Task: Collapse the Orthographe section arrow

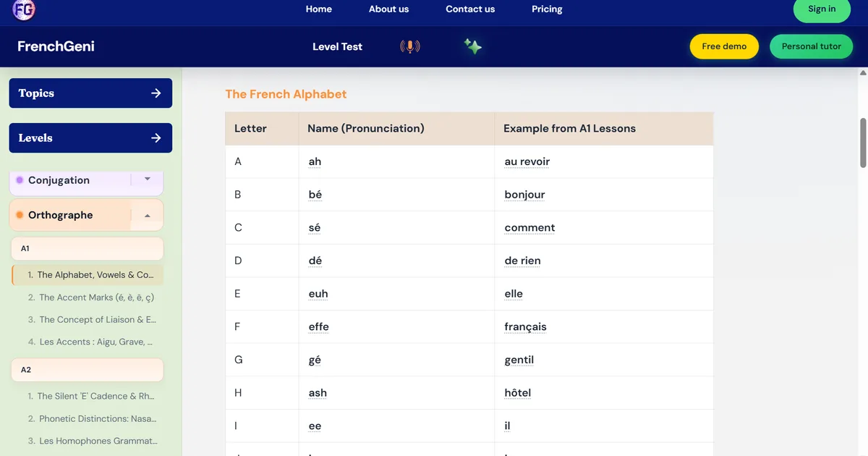Action: [148, 215]
